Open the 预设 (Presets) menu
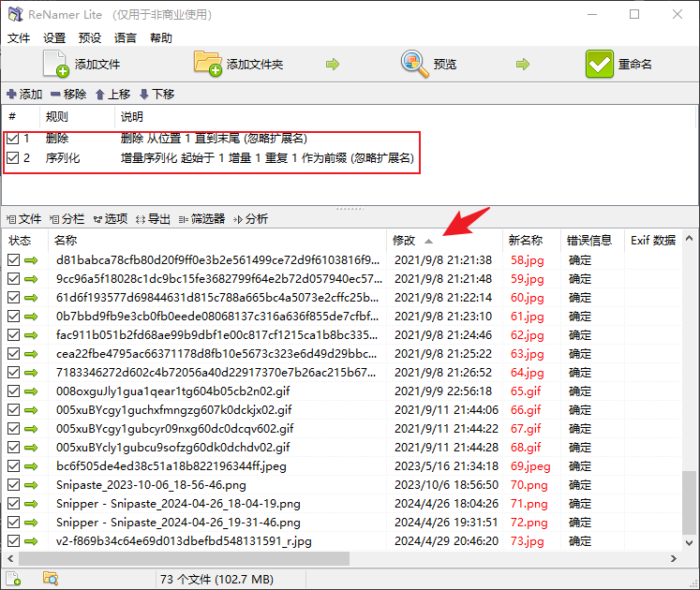 coord(90,38)
